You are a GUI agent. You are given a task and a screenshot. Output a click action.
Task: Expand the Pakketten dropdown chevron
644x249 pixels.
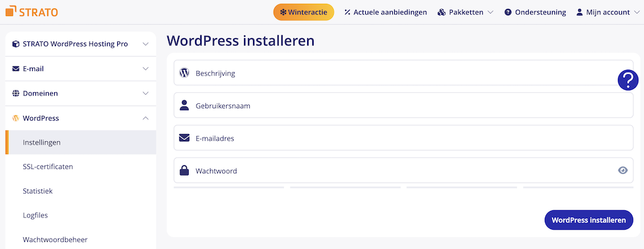490,12
